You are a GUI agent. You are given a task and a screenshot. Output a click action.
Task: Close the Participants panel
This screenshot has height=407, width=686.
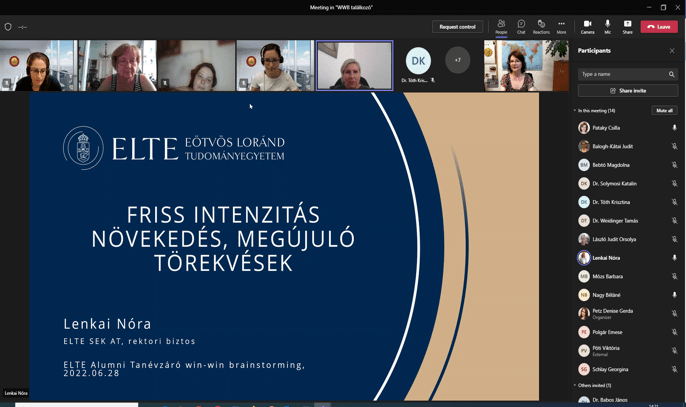point(672,51)
